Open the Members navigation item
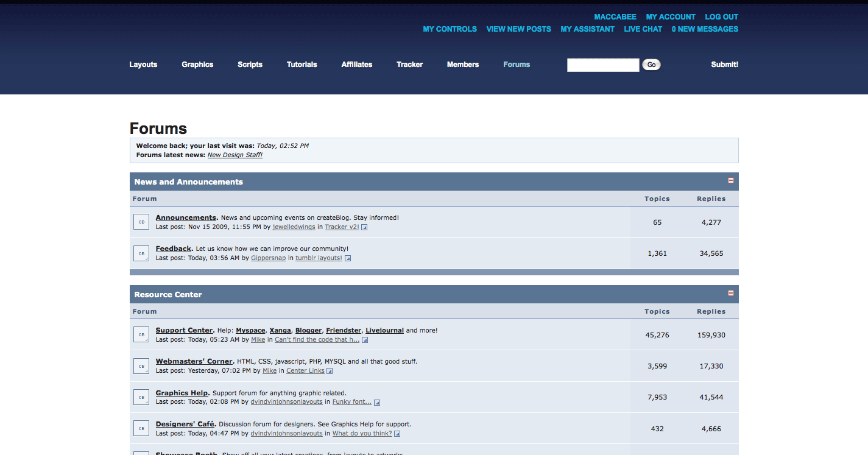 (463, 65)
